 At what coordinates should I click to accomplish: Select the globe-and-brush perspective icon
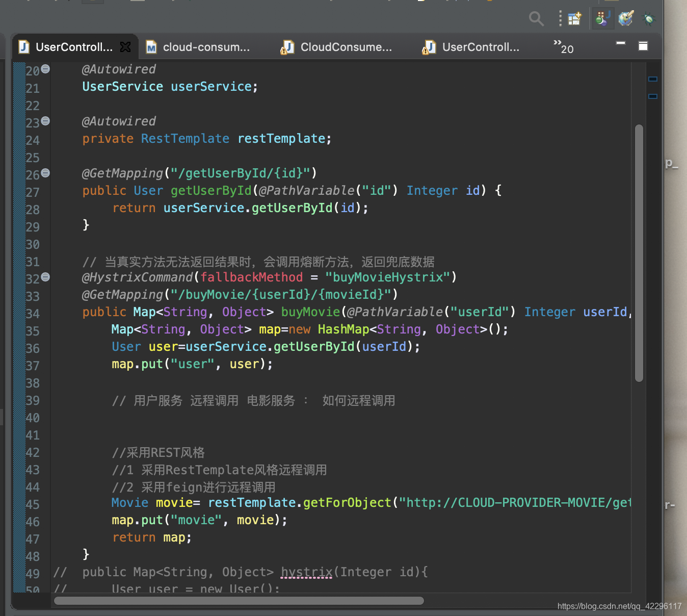[x=626, y=19]
